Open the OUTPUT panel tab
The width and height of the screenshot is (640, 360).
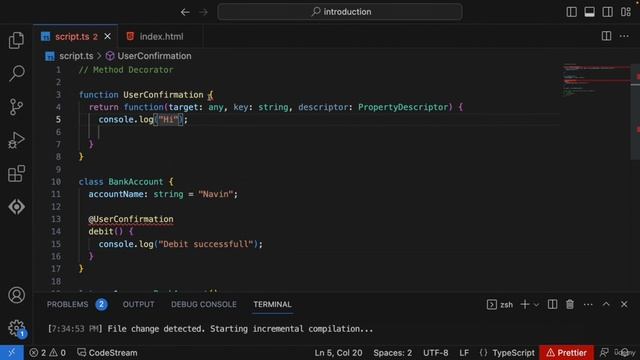point(138,304)
